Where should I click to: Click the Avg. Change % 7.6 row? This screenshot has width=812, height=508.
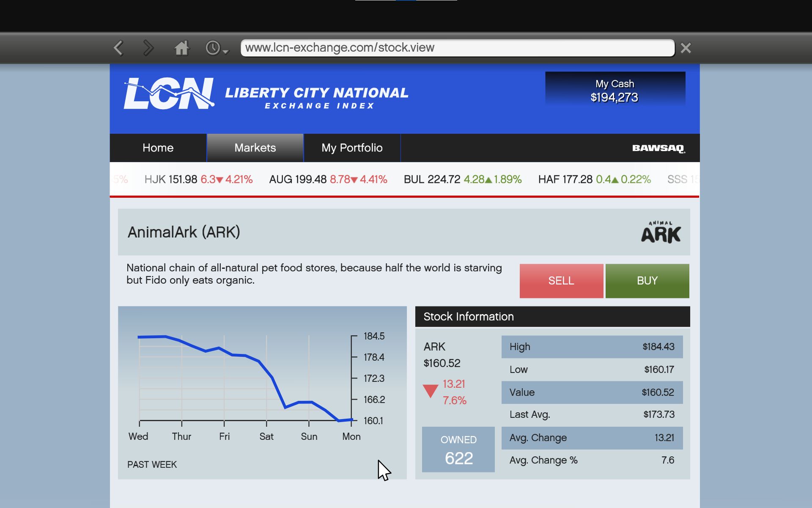[592, 460]
